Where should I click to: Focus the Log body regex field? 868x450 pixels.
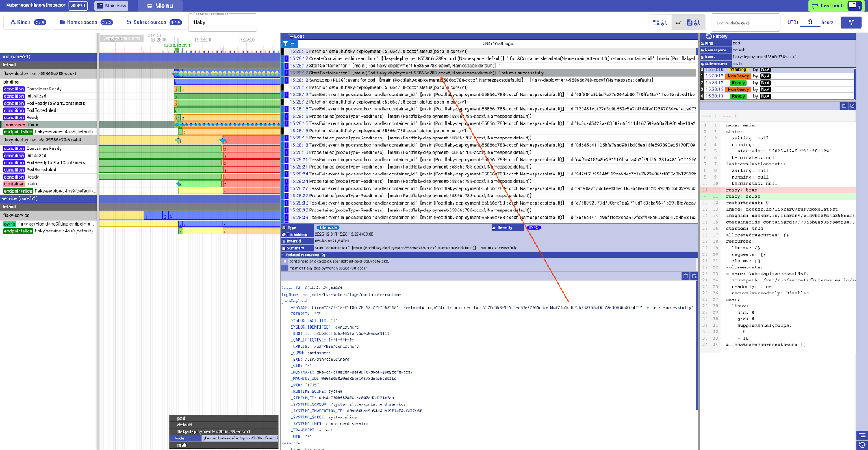click(746, 22)
